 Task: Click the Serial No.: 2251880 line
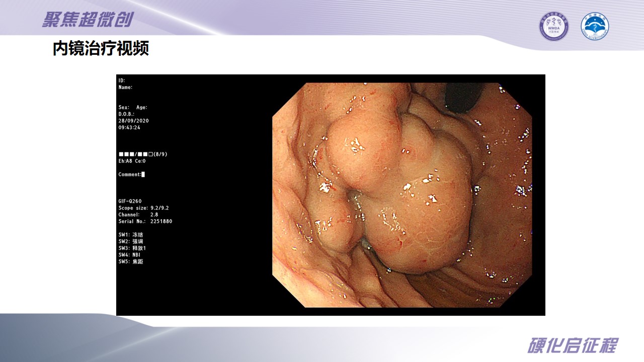pos(145,221)
